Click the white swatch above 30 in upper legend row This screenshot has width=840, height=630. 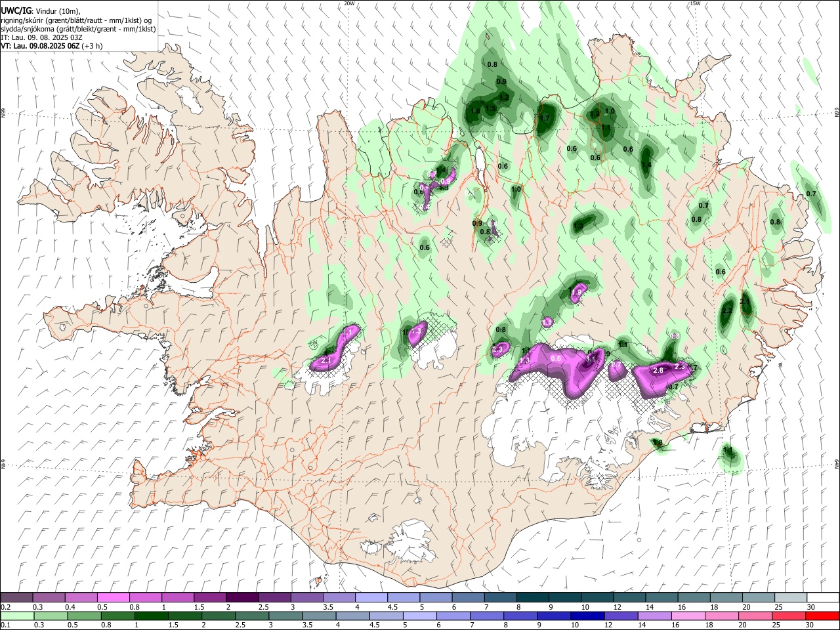[823, 597]
